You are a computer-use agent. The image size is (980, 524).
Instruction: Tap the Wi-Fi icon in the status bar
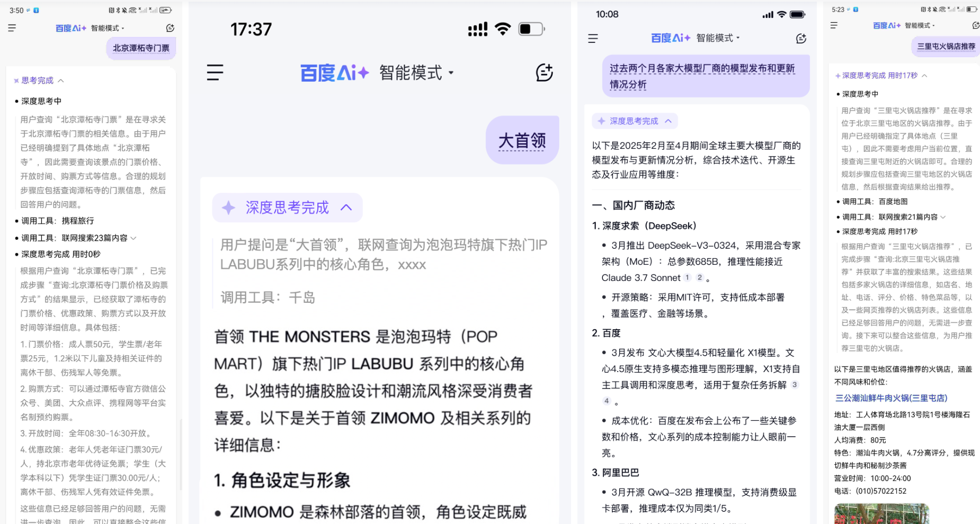(503, 29)
